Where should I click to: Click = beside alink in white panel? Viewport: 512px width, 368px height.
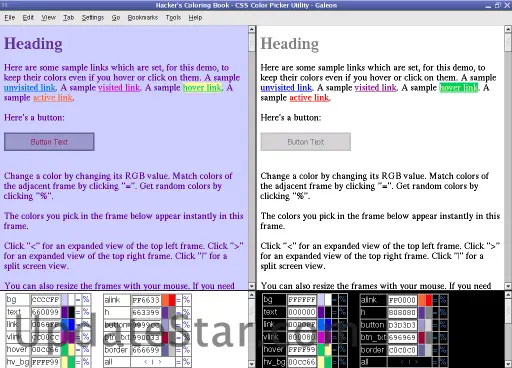(x=179, y=300)
